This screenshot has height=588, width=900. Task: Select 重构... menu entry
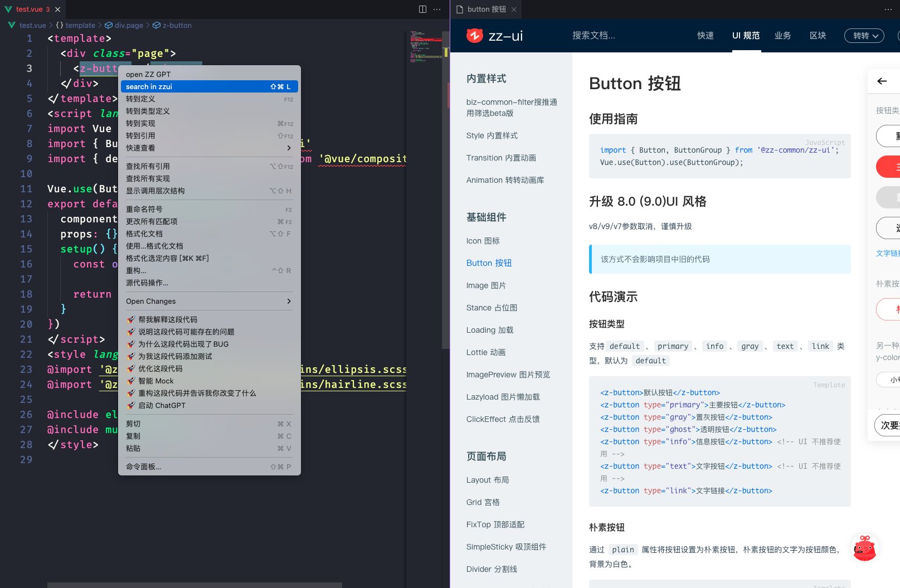click(x=210, y=271)
